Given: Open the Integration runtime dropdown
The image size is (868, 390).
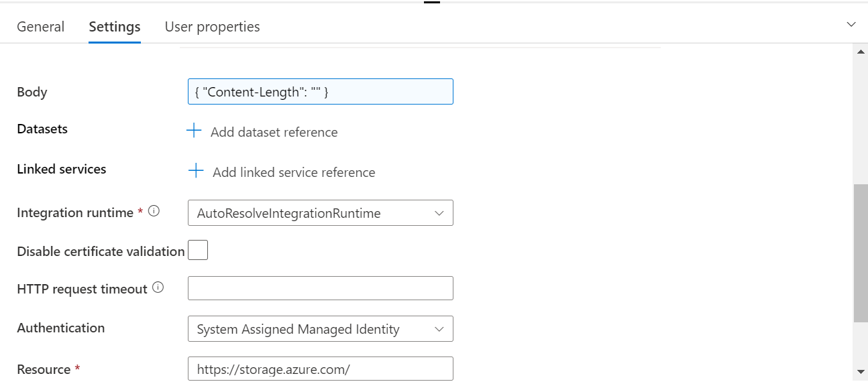Looking at the screenshot, I should pyautogui.click(x=439, y=212).
